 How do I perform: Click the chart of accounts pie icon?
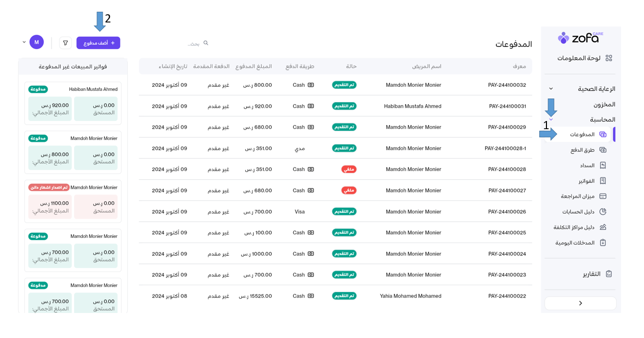tap(603, 211)
